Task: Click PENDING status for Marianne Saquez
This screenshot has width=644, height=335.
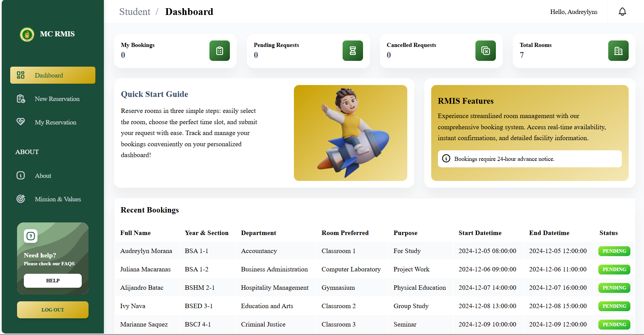Action: click(x=614, y=324)
